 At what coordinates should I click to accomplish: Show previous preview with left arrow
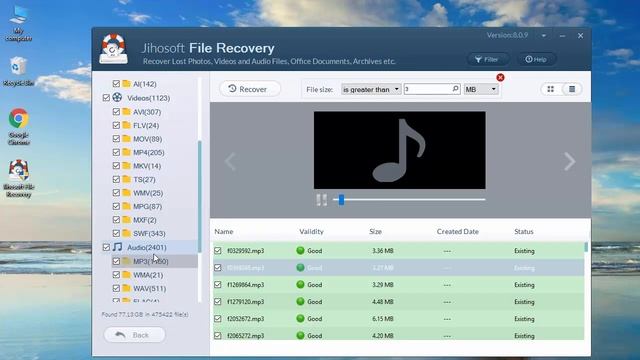click(x=231, y=161)
